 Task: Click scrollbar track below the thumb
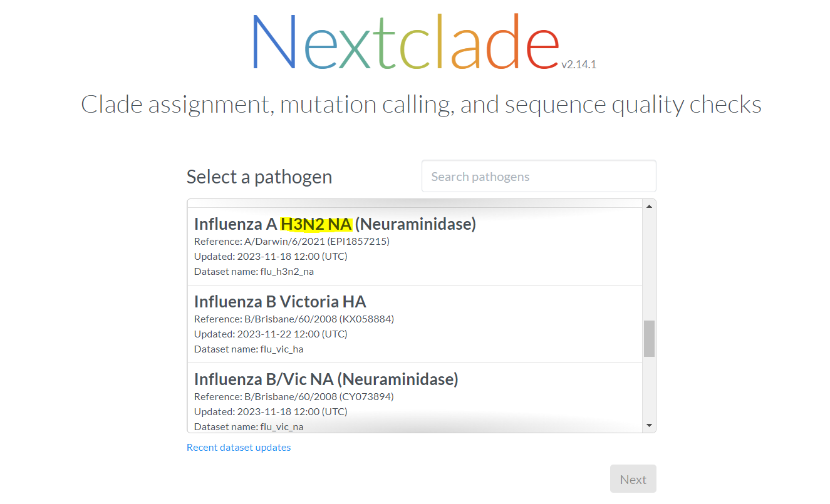tap(649, 388)
